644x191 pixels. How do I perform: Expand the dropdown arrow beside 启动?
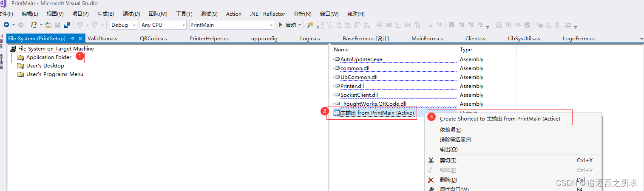[300, 25]
